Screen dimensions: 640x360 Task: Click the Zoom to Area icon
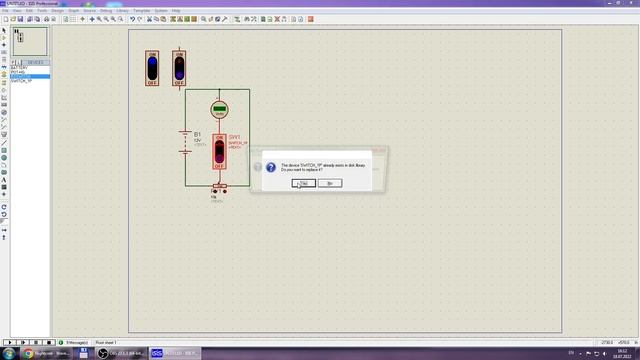tap(120, 19)
